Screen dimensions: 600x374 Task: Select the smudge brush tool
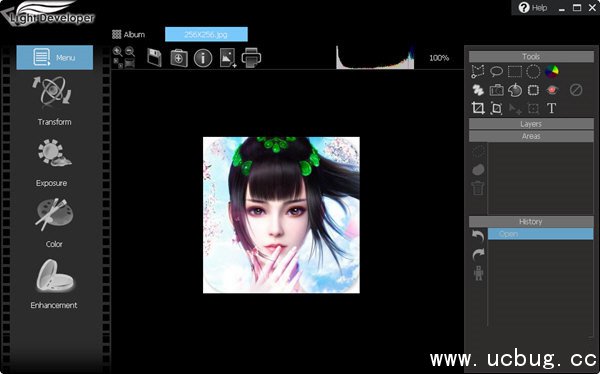tap(478, 90)
